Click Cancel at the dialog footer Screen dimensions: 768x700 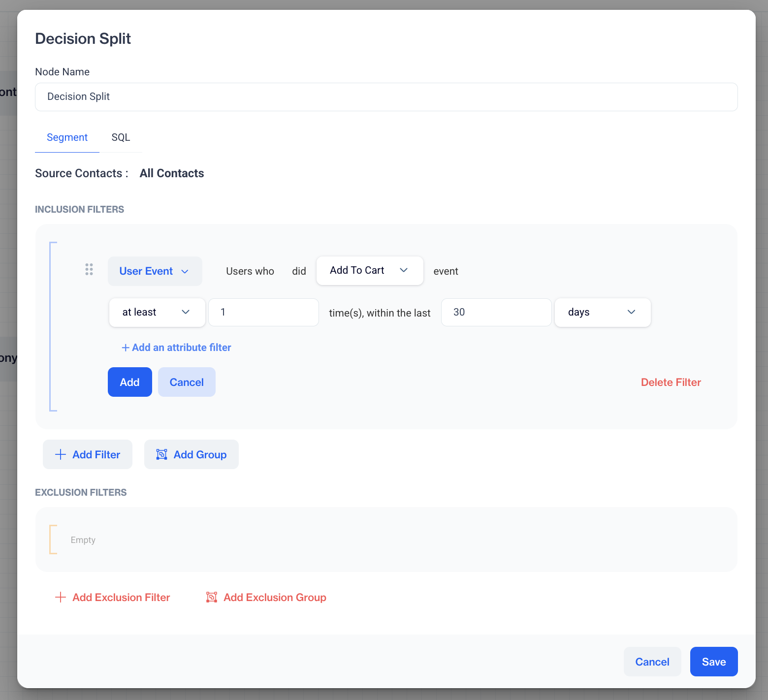[x=652, y=662]
